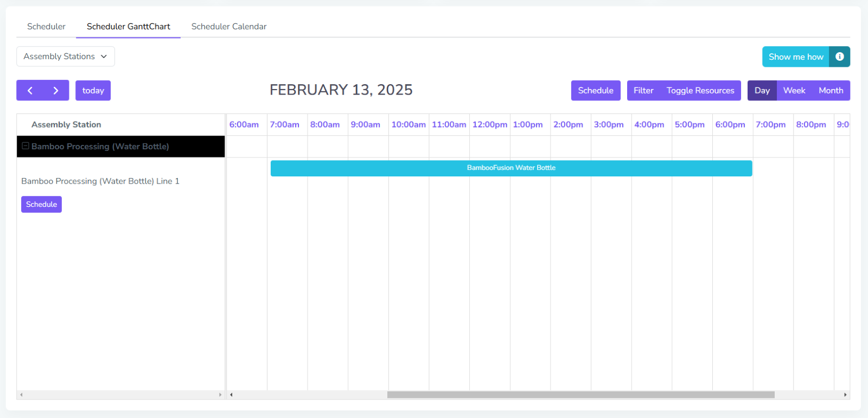This screenshot has height=418, width=868.
Task: Click the today button
Action: 93,91
